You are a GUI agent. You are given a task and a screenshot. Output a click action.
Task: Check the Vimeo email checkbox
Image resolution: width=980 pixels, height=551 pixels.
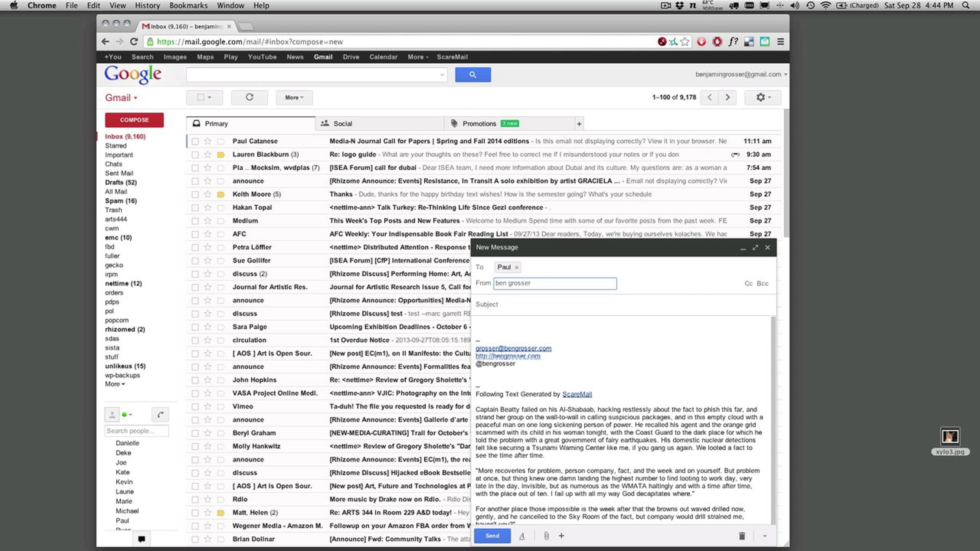195,407
